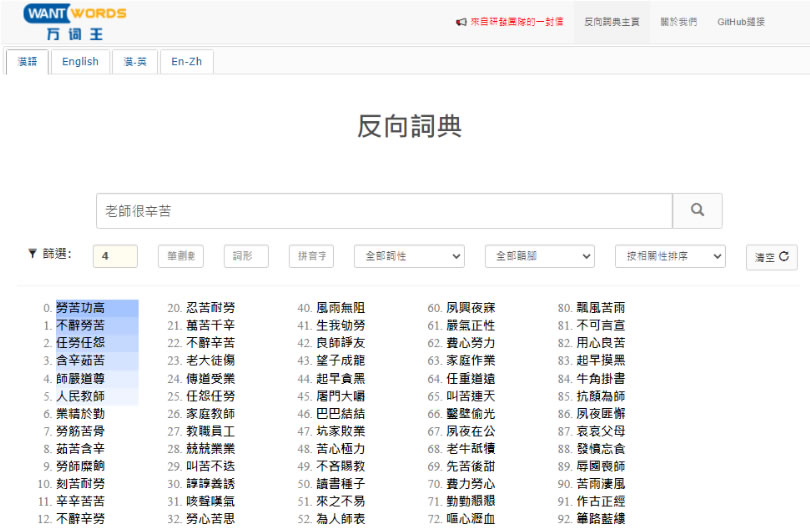Viewport: 810px width, 528px height.
Task: Click the magnifier search button
Action: [x=697, y=211]
